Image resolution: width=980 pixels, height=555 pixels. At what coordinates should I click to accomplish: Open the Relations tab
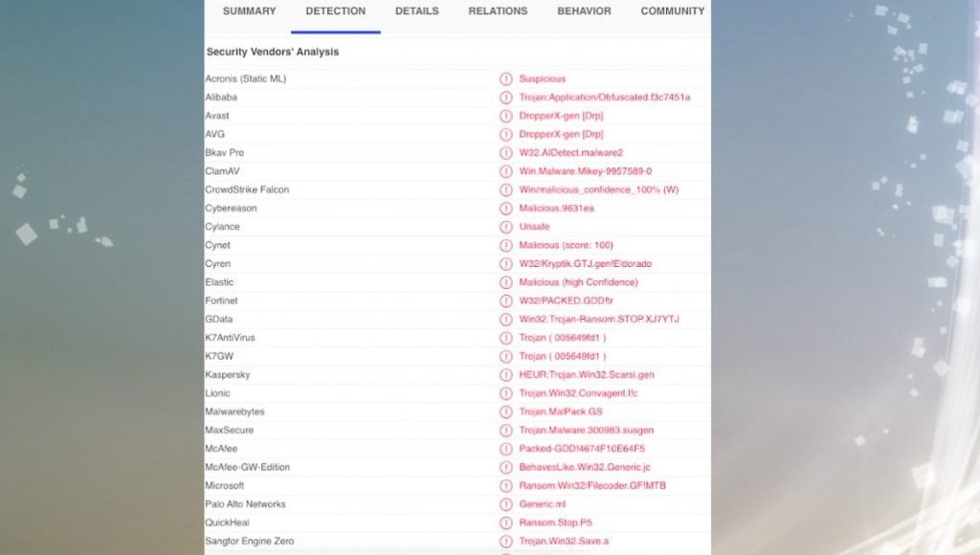(498, 11)
